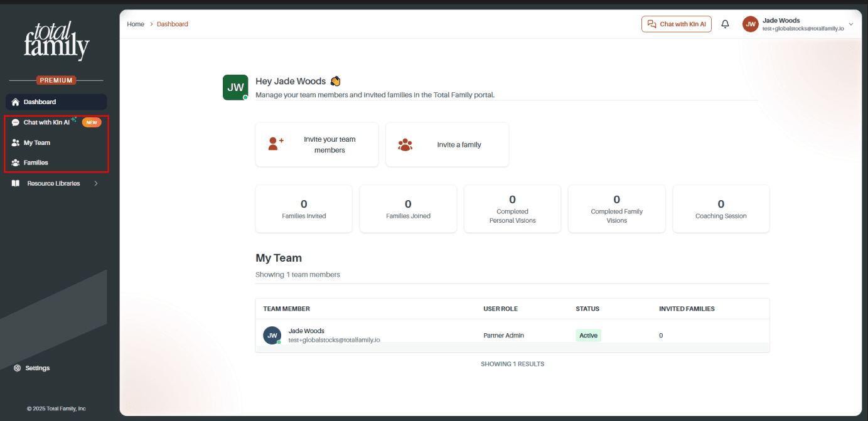The image size is (868, 421).
Task: Click the Resource Libraries book icon
Action: click(x=16, y=183)
